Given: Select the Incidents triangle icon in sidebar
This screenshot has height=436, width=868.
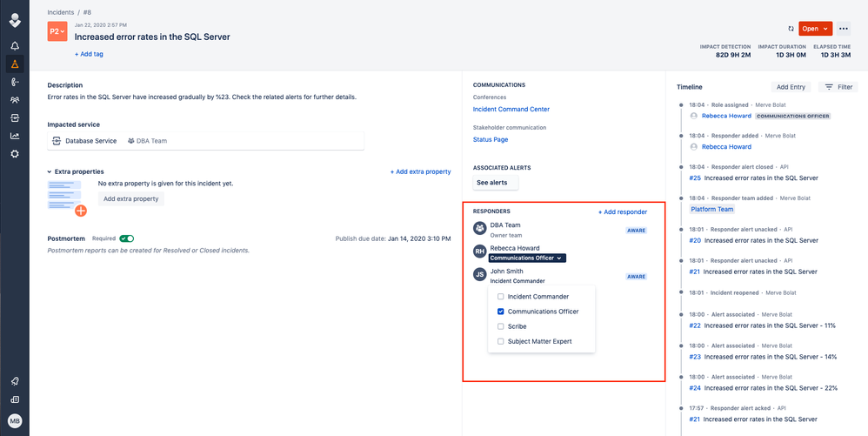Looking at the screenshot, I should (15, 64).
